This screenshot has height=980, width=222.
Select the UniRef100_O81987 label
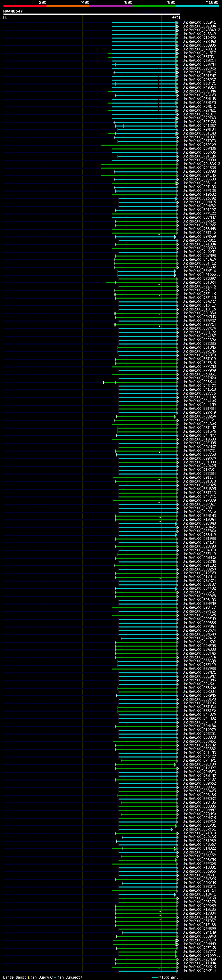(x=199, y=137)
